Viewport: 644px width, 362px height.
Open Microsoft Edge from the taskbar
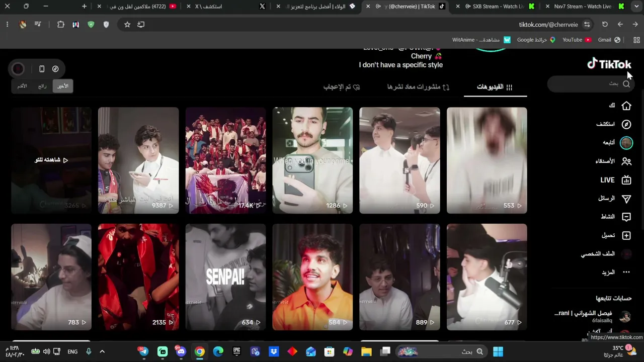[218, 351]
